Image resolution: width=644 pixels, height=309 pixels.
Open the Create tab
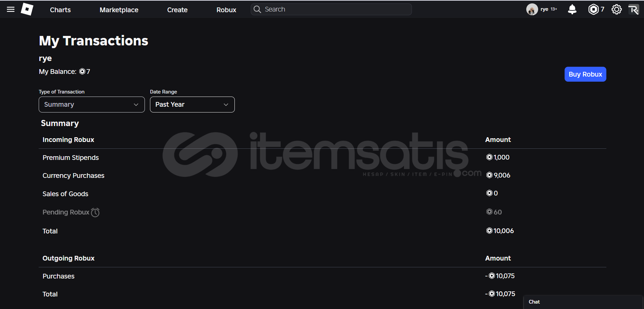tap(177, 10)
